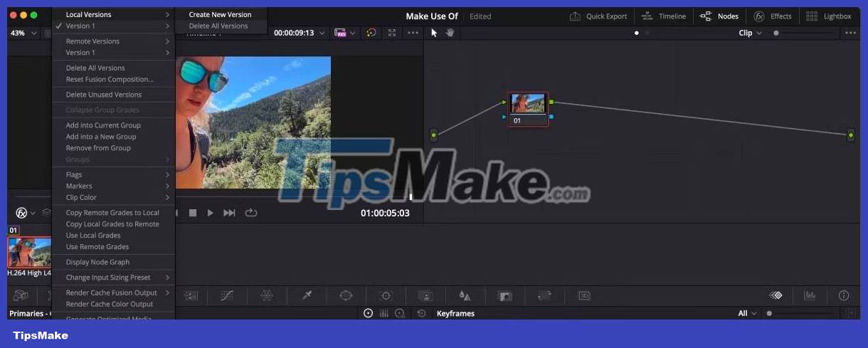Image resolution: width=868 pixels, height=348 pixels.
Task: Click the green node graph source input
Action: 434,135
